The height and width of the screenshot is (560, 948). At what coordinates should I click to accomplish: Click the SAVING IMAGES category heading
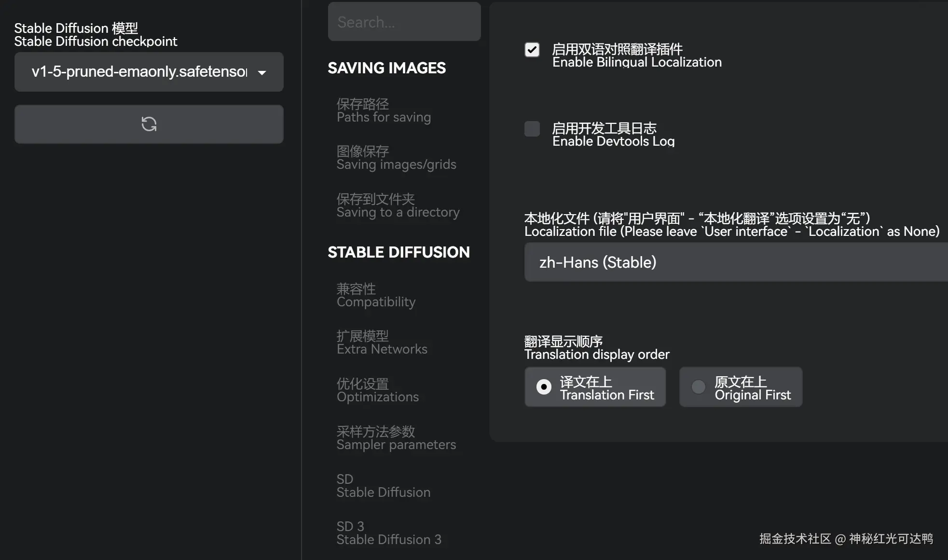coord(387,68)
